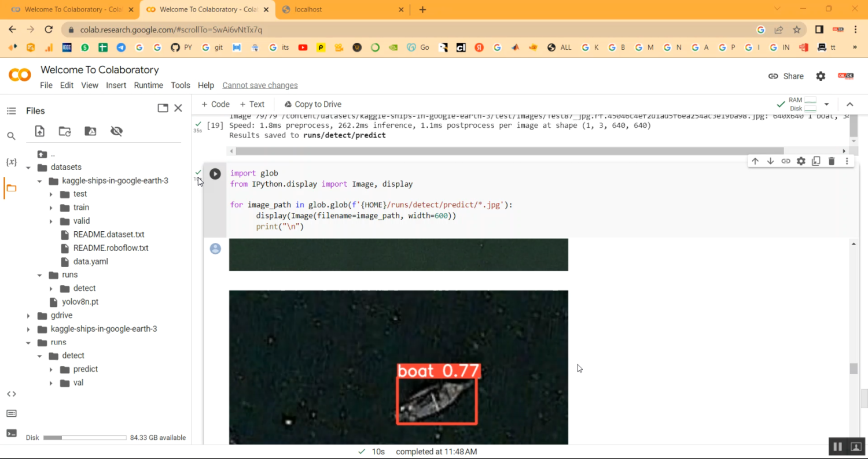Screen dimensions: 868x459
Task: Open the Runtime menu
Action: click(x=149, y=85)
